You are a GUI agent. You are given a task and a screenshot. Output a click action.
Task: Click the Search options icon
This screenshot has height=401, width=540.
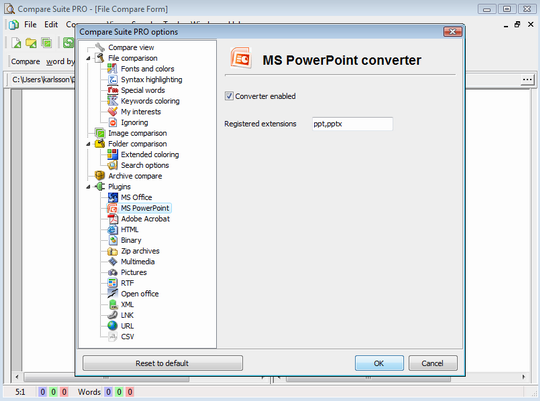[x=112, y=165]
